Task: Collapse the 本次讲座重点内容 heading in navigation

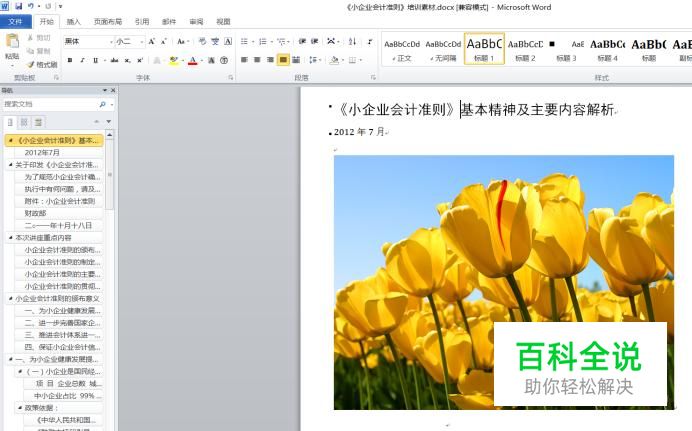Action: pos(11,238)
